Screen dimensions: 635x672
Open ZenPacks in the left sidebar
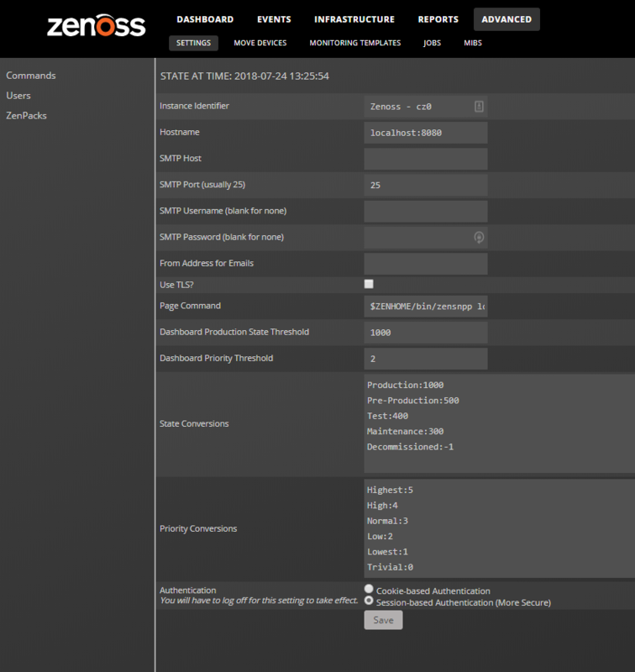[26, 116]
